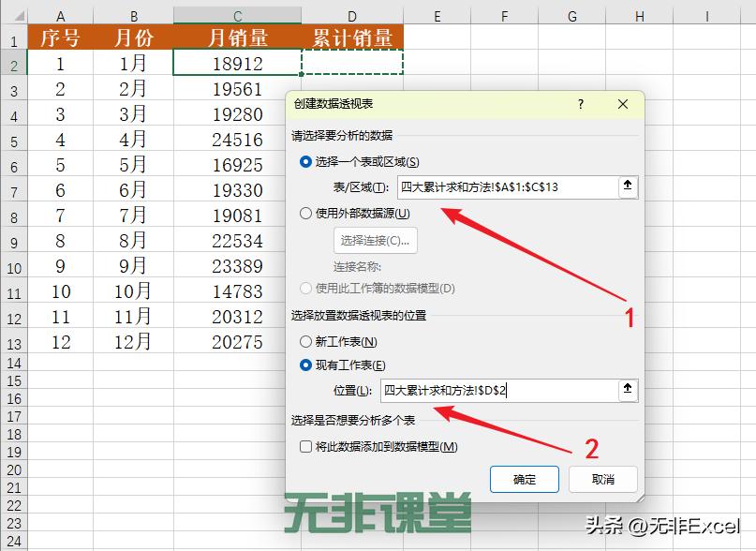The image size is (756, 551).
Task: Select the column D header
Action: 353,16
